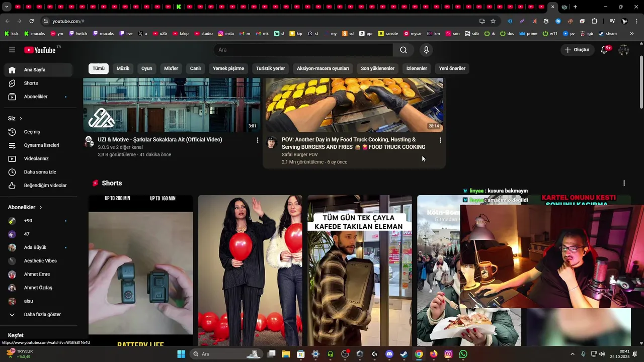644x362 pixels.
Task: Select Aksiyon-macera oyunları chip
Action: tap(323, 68)
